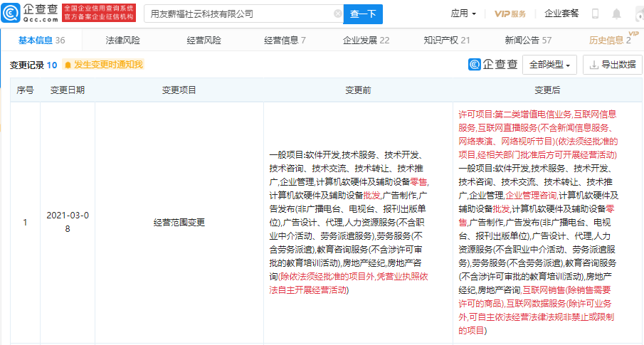
Task: Click the record count 10 beside 变更记录
Action: pyautogui.click(x=52, y=65)
